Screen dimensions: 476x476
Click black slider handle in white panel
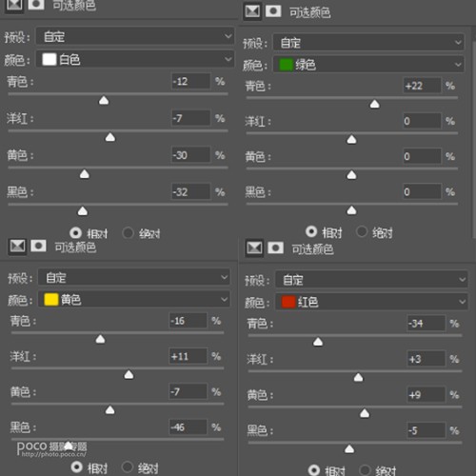(83, 210)
